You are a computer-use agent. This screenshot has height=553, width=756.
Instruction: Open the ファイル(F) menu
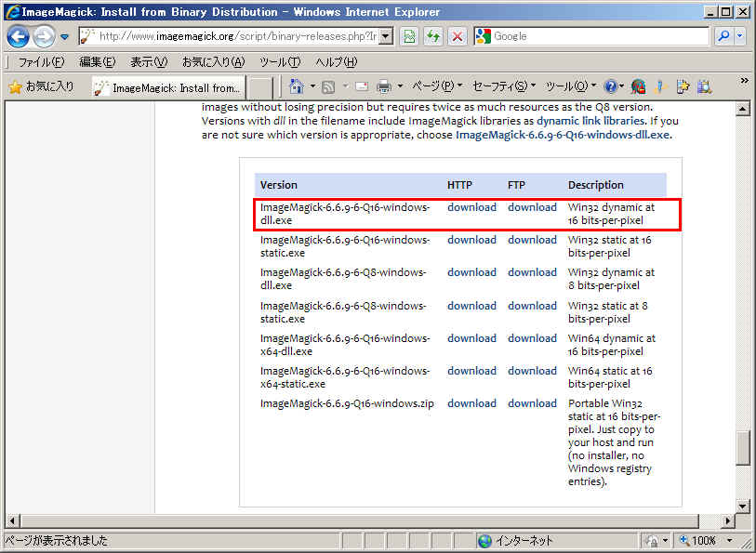(x=41, y=61)
